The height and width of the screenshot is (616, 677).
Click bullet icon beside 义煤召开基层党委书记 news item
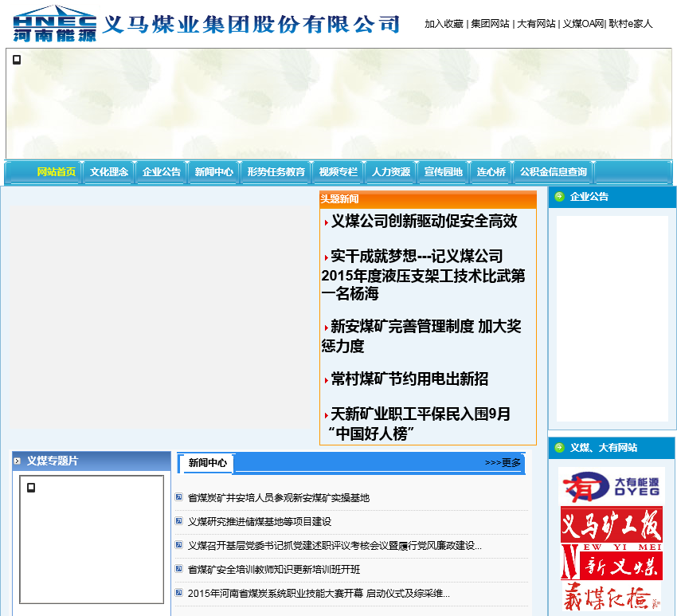[x=178, y=545]
